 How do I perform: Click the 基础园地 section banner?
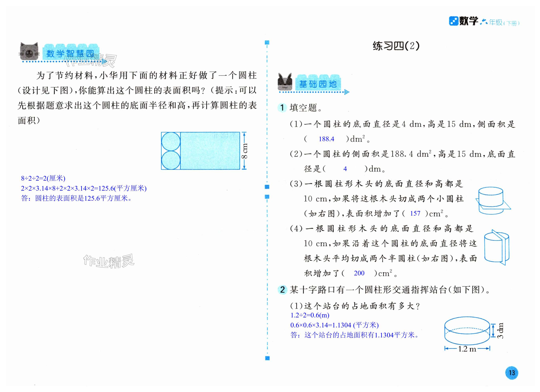pyautogui.click(x=318, y=84)
